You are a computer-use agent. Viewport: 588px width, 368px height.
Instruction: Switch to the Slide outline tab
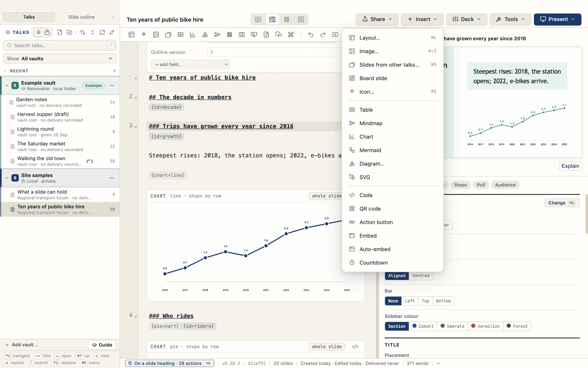pos(81,17)
